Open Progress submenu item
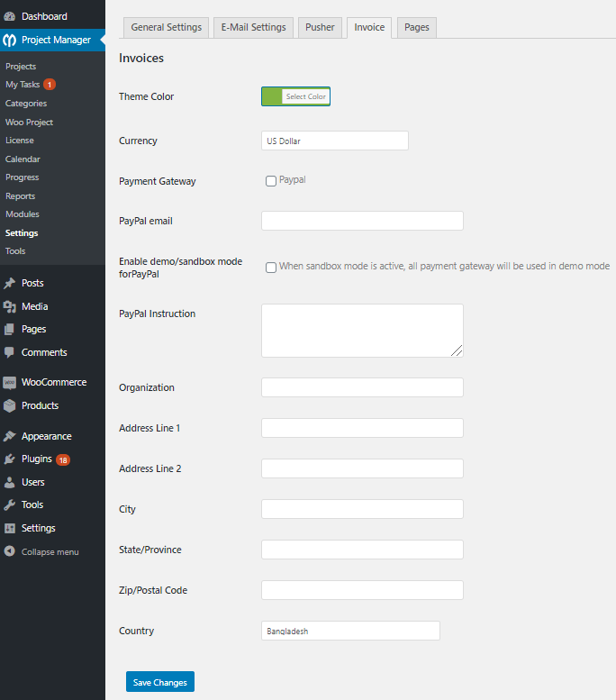 point(23,177)
